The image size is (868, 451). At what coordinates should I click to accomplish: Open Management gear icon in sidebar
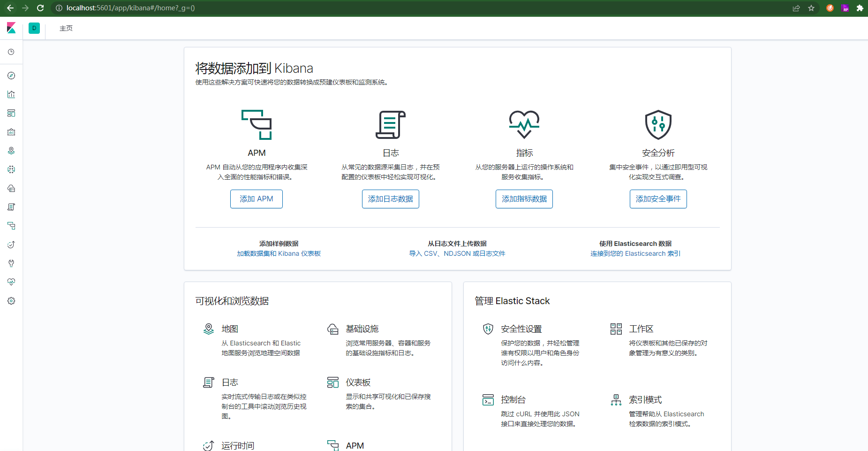(11, 301)
